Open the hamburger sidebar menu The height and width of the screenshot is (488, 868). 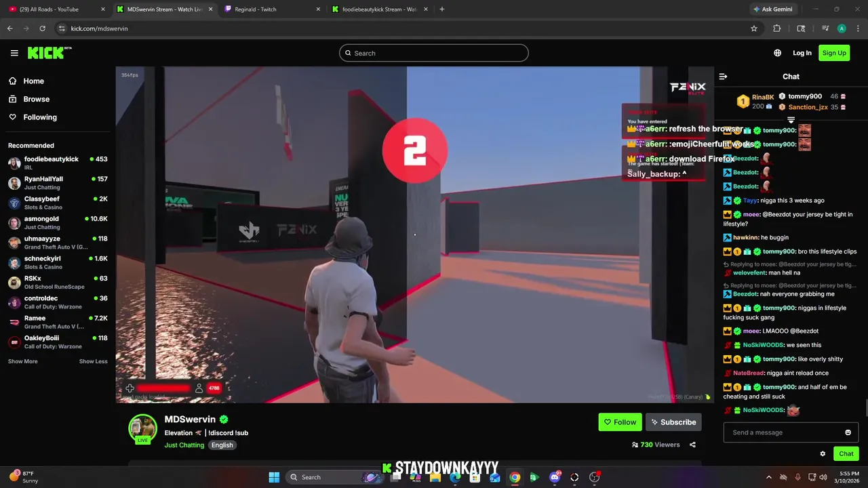click(x=14, y=53)
